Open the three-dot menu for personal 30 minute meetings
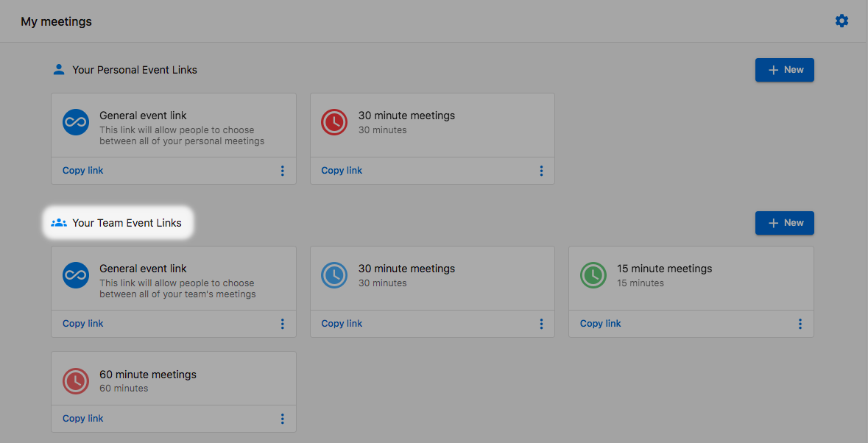This screenshot has width=868, height=443. 541,171
